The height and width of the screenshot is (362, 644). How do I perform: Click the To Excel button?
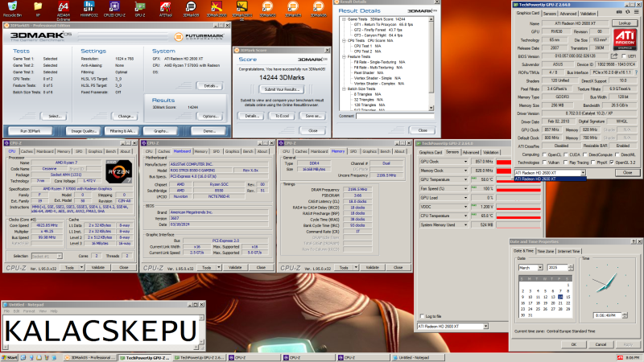tap(282, 116)
